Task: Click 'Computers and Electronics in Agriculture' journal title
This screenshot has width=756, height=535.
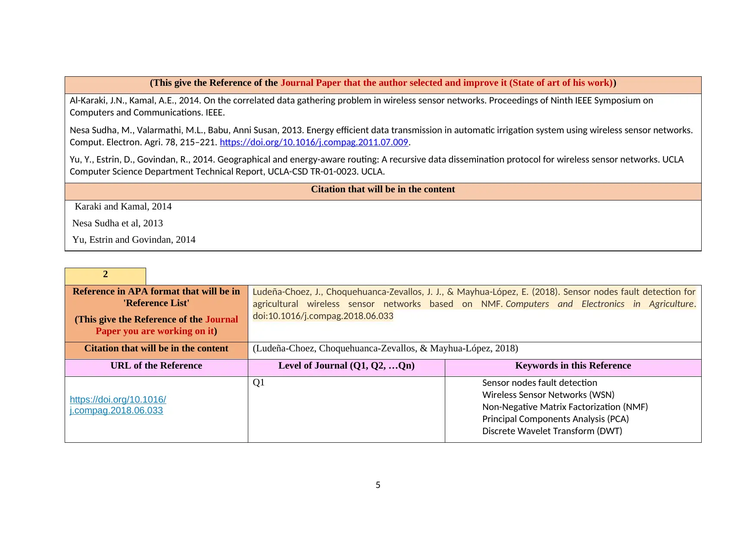Action: coord(600,304)
